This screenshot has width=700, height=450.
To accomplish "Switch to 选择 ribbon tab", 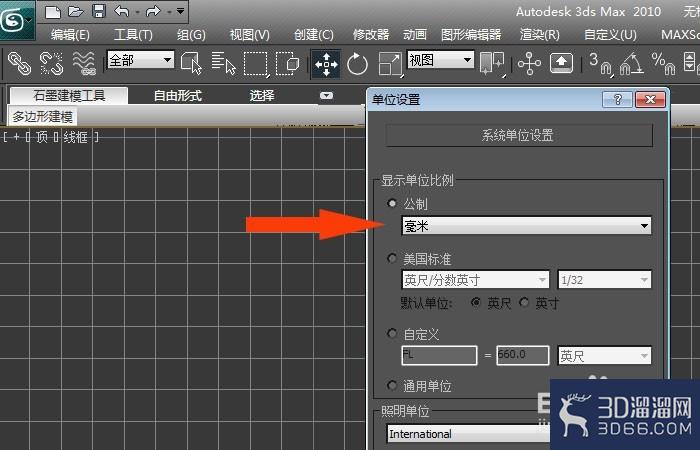I will point(262,96).
